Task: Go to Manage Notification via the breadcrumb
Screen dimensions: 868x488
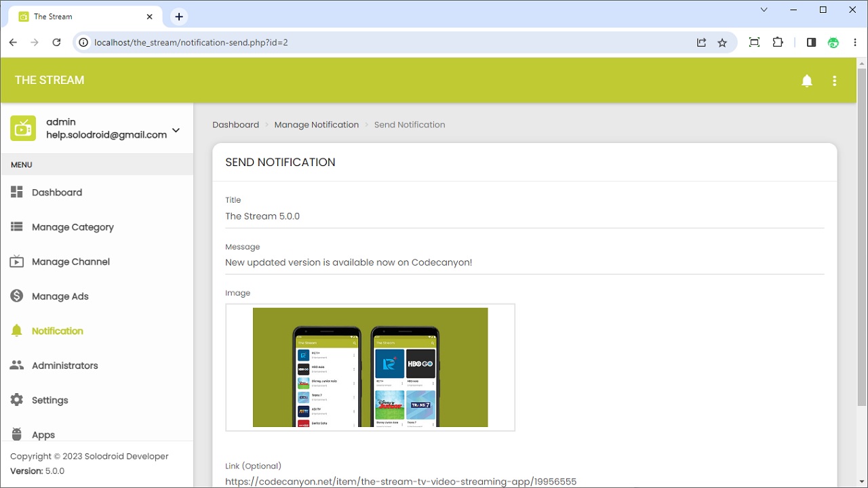Action: point(317,125)
